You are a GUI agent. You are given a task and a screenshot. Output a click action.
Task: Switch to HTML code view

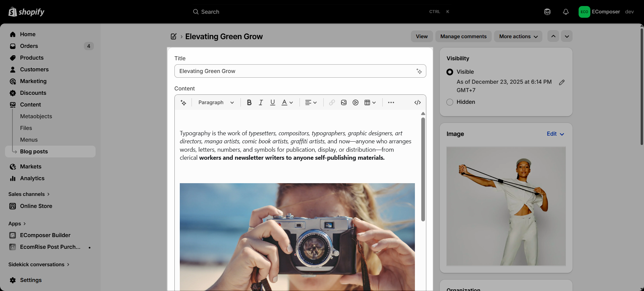pos(418,102)
